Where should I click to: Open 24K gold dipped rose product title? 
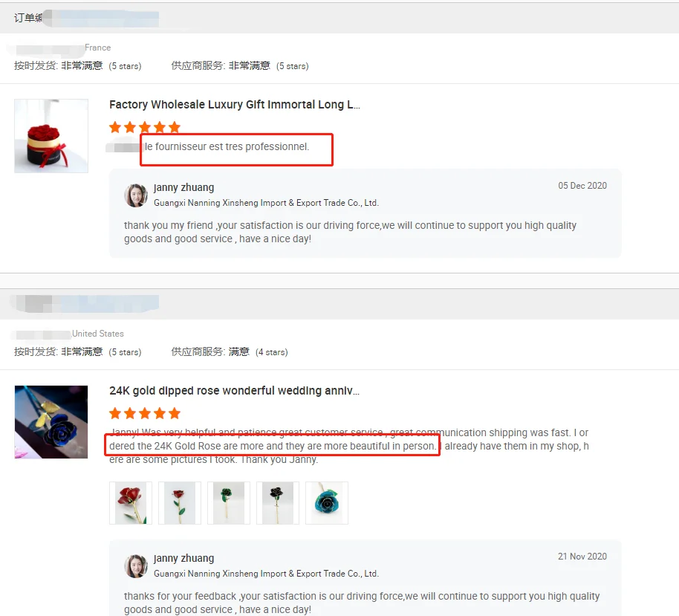tap(234, 391)
